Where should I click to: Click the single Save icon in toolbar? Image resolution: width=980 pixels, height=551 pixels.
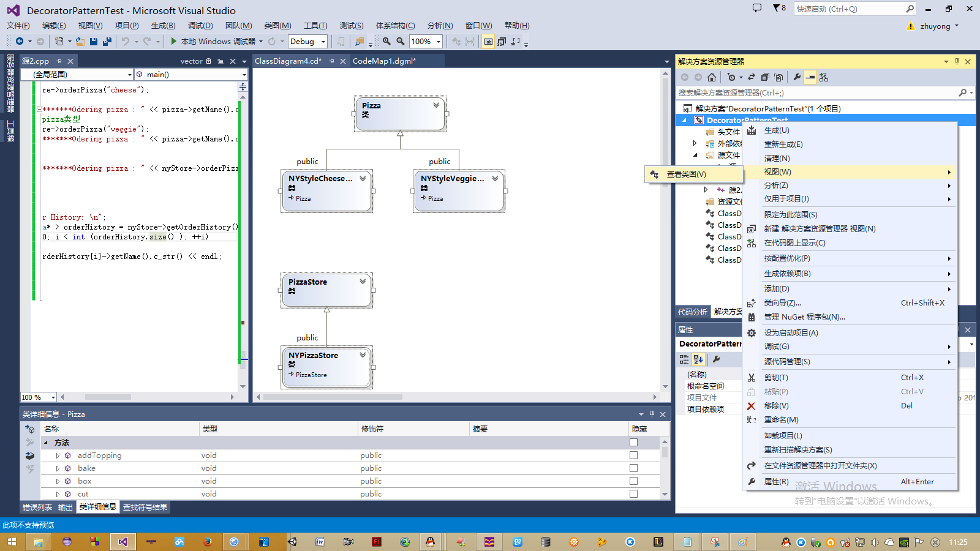tap(94, 42)
